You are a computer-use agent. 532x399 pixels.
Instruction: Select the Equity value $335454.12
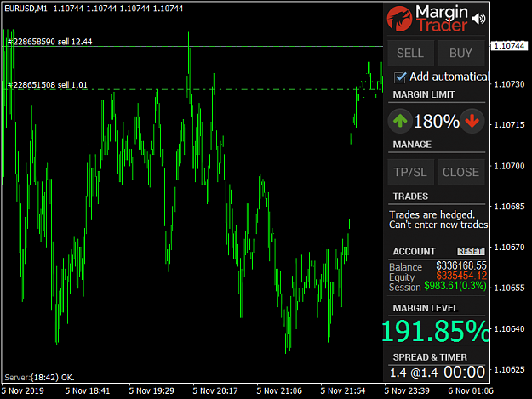(461, 276)
